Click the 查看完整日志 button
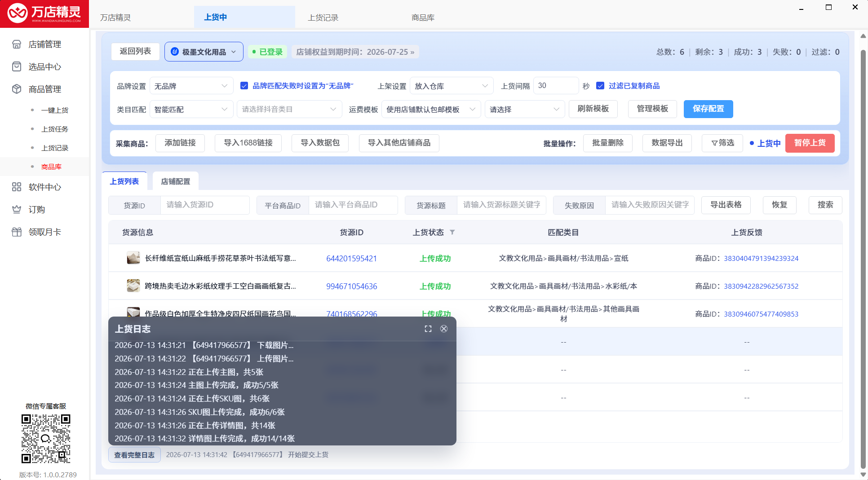The height and width of the screenshot is (480, 868). pyautogui.click(x=134, y=455)
